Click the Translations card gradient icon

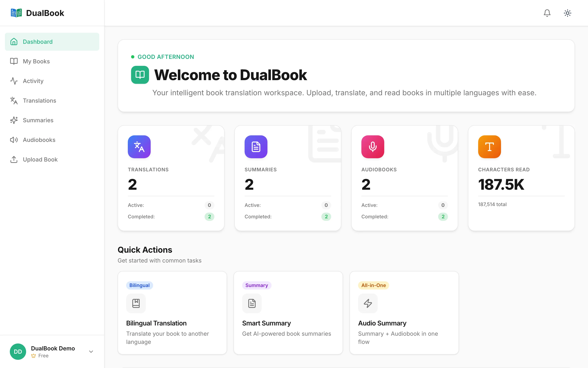(139, 147)
